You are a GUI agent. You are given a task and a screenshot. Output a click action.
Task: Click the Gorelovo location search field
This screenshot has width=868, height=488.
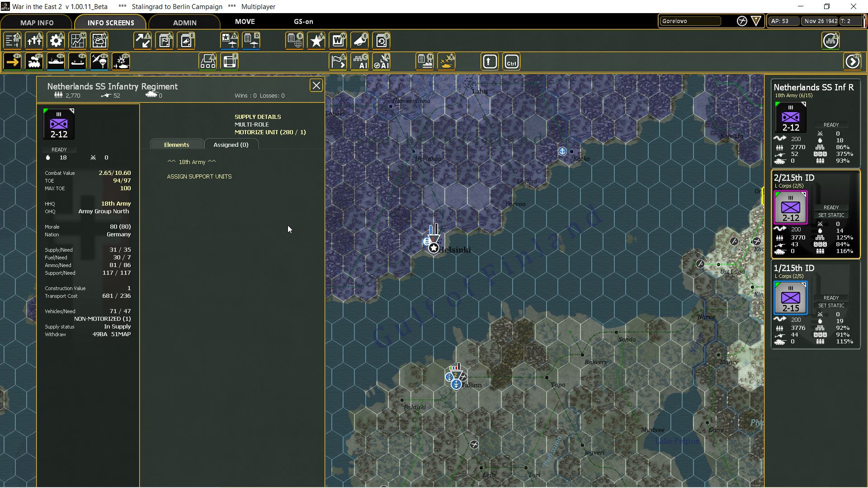[x=690, y=21]
